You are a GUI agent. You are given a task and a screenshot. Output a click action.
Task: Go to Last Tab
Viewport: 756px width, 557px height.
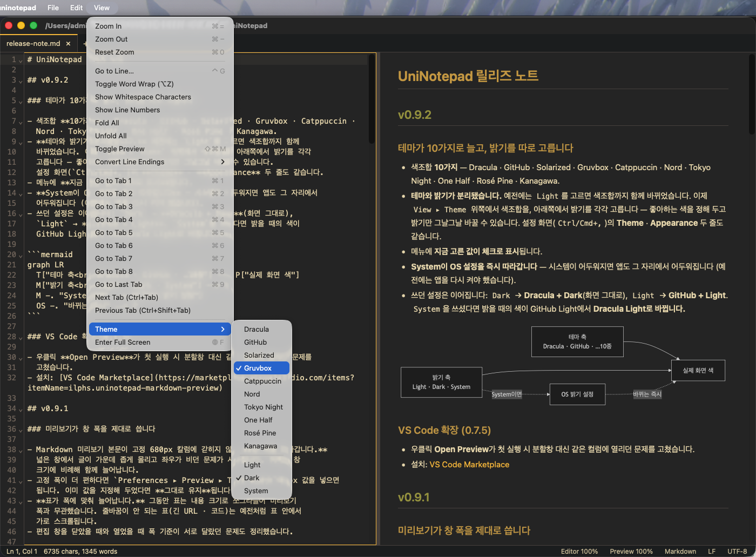point(160,284)
